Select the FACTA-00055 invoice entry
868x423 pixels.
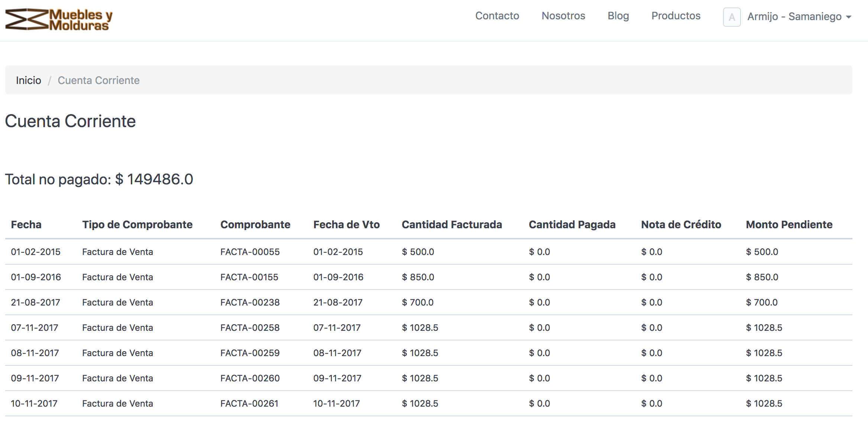(250, 252)
